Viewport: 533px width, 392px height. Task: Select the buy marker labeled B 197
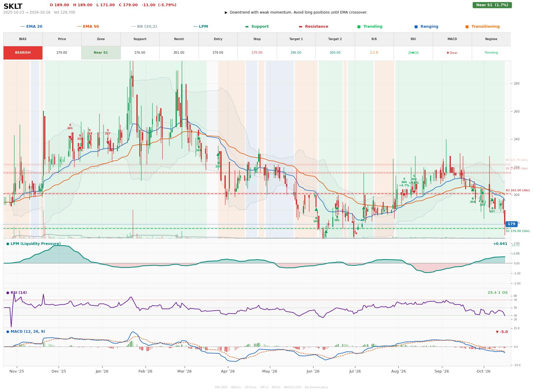[492, 200]
